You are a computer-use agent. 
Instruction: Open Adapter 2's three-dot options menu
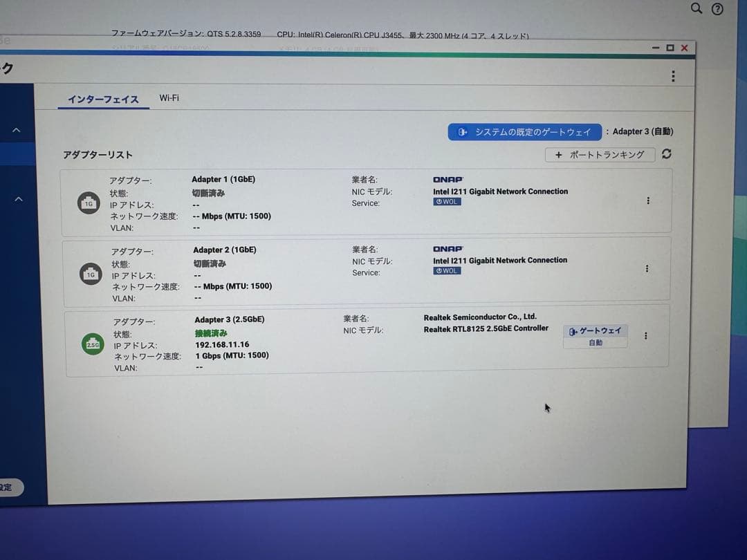point(647,270)
